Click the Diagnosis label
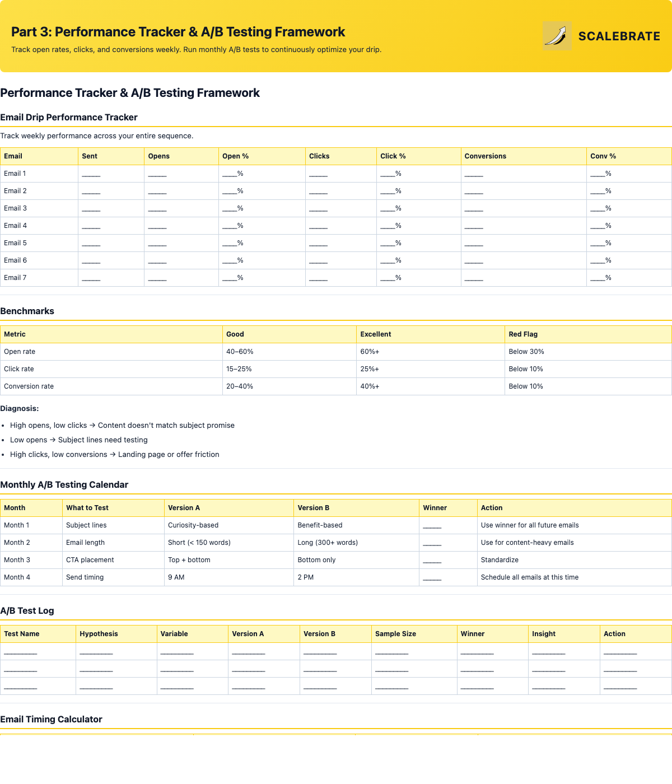Viewport: 672px width, 784px height. click(20, 409)
